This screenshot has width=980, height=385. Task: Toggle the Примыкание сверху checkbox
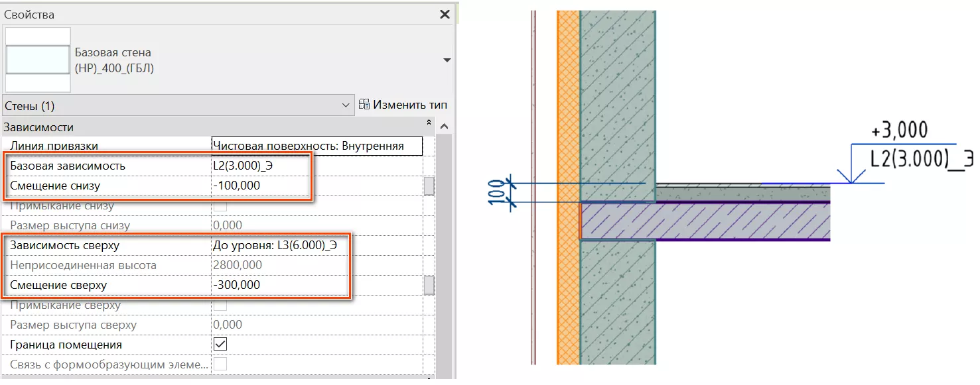pyautogui.click(x=220, y=305)
